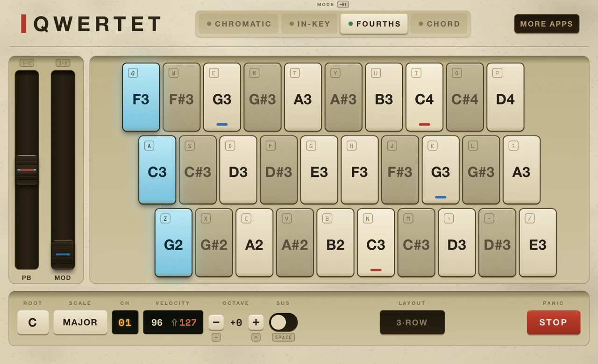This screenshot has height=364, width=598.
Task: Play the F3 key mapped to Q
Action: [141, 97]
